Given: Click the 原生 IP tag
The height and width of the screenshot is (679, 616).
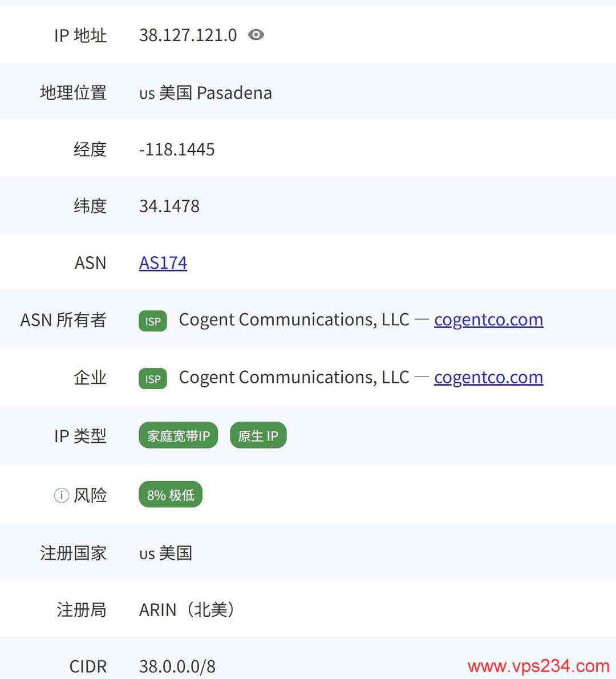Looking at the screenshot, I should coord(258,435).
